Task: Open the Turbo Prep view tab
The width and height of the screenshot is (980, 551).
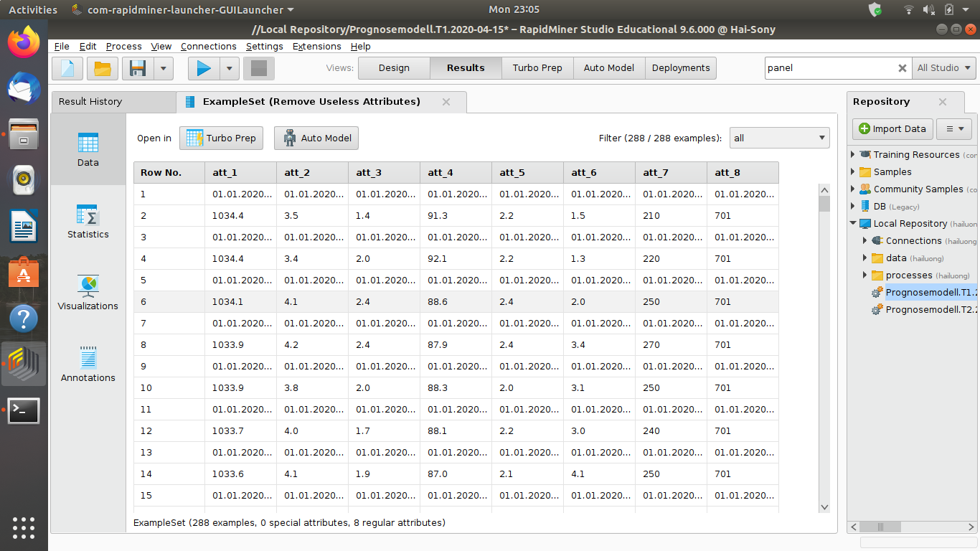Action: tap(537, 68)
